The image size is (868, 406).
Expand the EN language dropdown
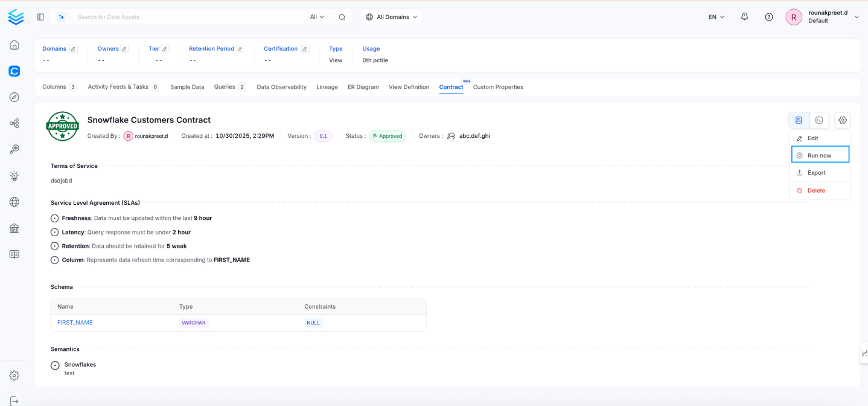click(x=715, y=17)
